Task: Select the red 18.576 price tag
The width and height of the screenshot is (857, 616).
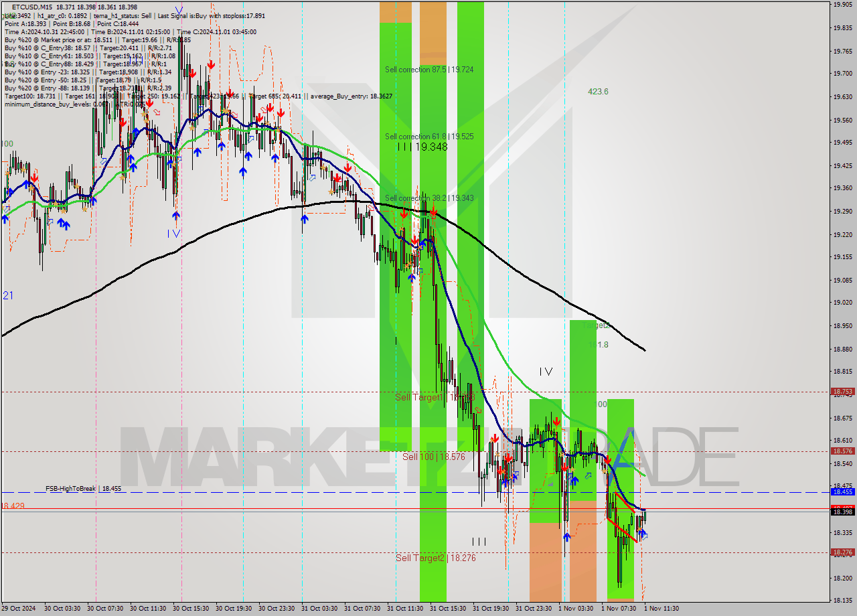Action: pos(842,451)
